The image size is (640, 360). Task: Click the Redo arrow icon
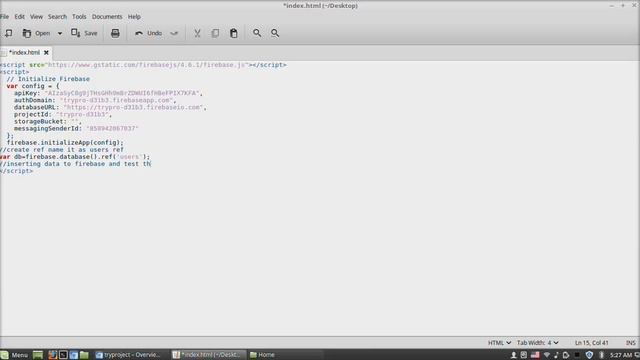pyautogui.click(x=174, y=33)
